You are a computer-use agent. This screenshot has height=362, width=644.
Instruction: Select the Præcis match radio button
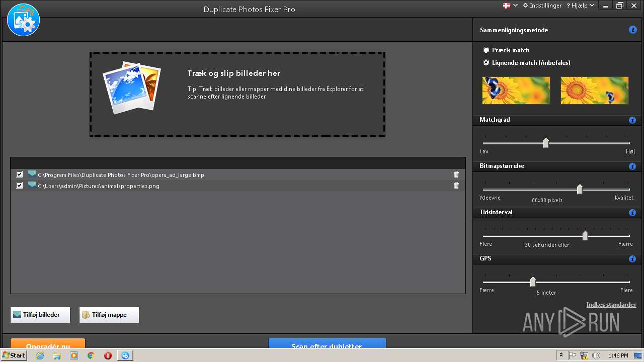pos(486,50)
